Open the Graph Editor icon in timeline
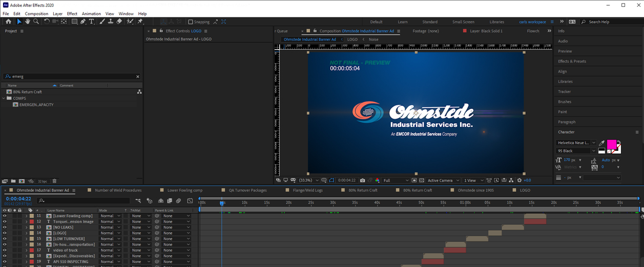Viewport: 644px width, 267px height. (x=190, y=201)
